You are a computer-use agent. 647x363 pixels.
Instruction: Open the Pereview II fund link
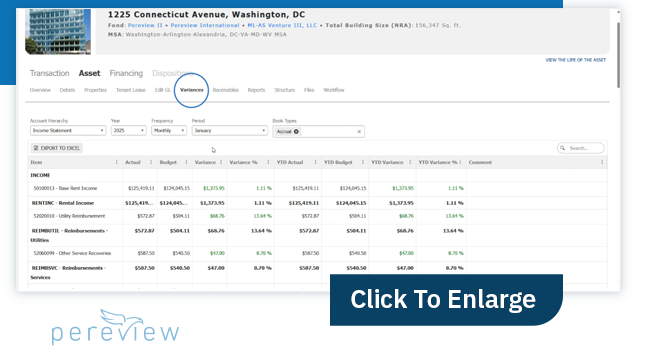tap(145, 25)
